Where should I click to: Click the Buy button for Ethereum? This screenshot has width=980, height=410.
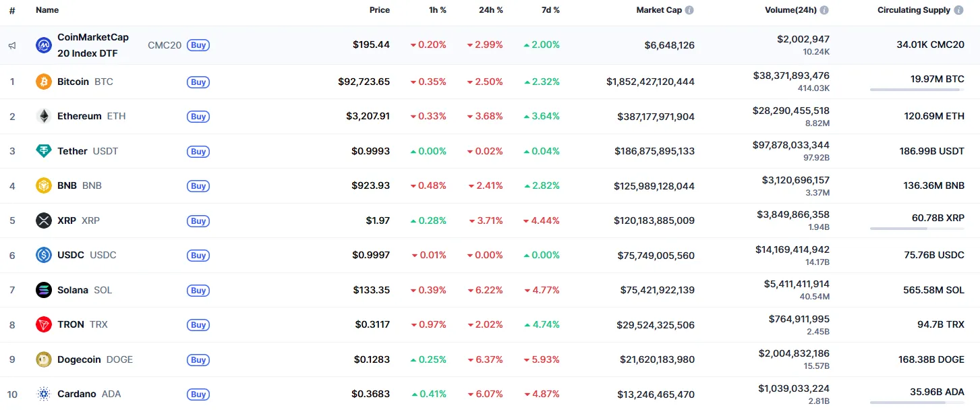198,116
